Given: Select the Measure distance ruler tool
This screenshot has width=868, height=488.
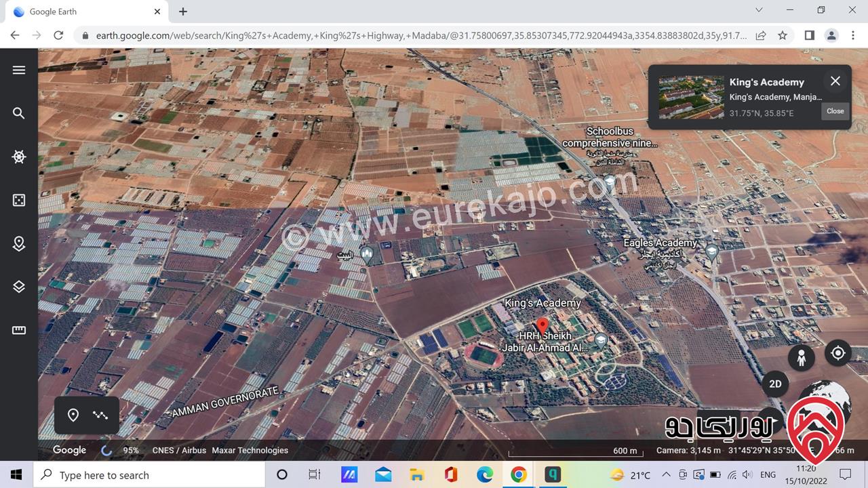Looking at the screenshot, I should pos(19,330).
